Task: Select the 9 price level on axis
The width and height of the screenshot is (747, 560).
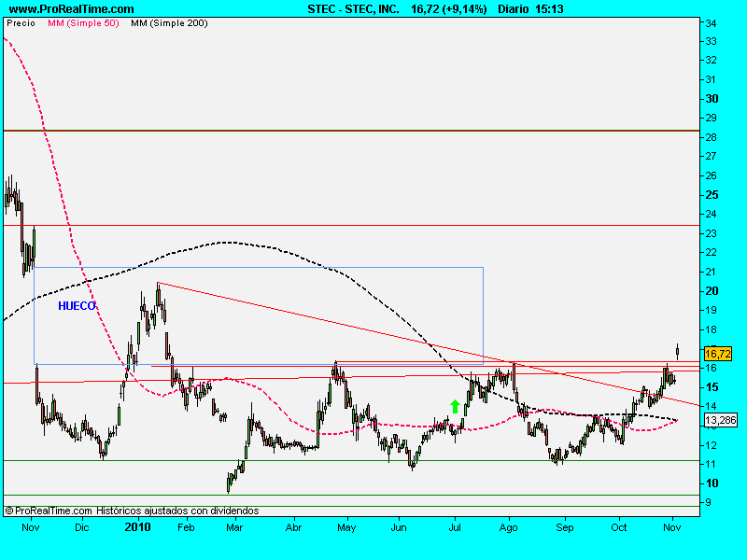Action: click(709, 502)
